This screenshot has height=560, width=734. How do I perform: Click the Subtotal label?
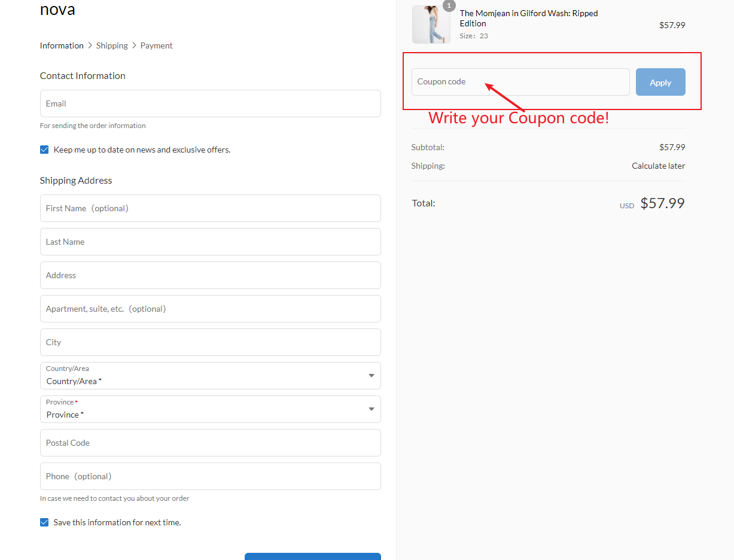428,147
